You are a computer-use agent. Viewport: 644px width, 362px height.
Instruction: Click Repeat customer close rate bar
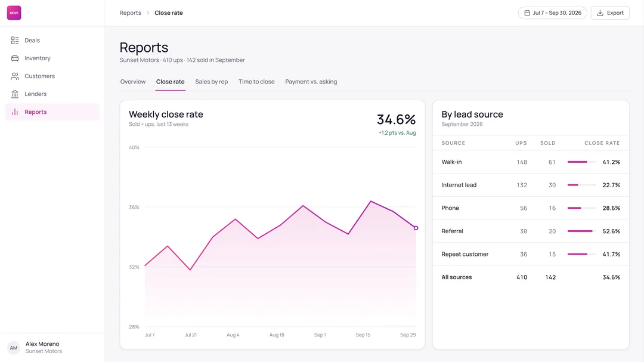click(x=581, y=254)
